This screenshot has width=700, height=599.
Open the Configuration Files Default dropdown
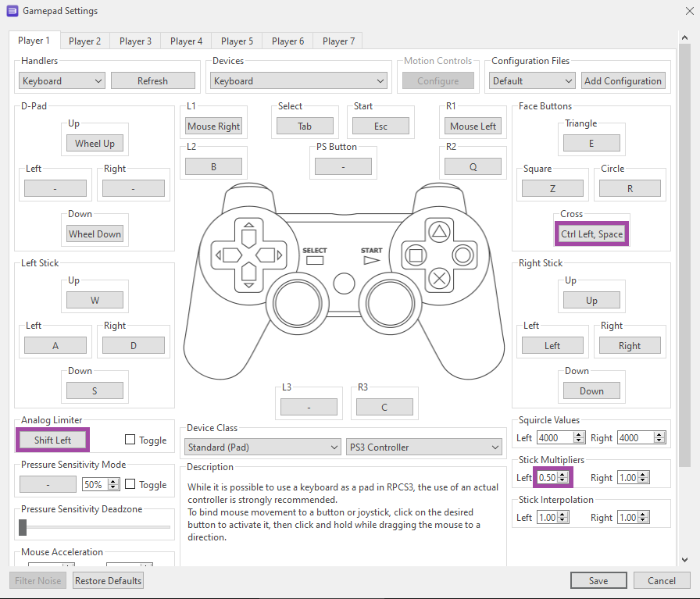[x=532, y=80]
